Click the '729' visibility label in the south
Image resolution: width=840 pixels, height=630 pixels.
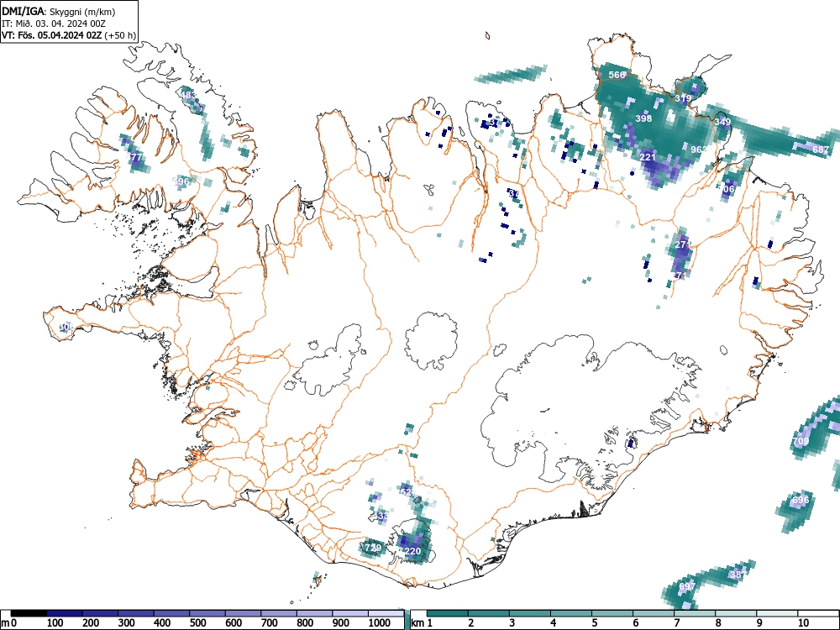pyautogui.click(x=373, y=548)
